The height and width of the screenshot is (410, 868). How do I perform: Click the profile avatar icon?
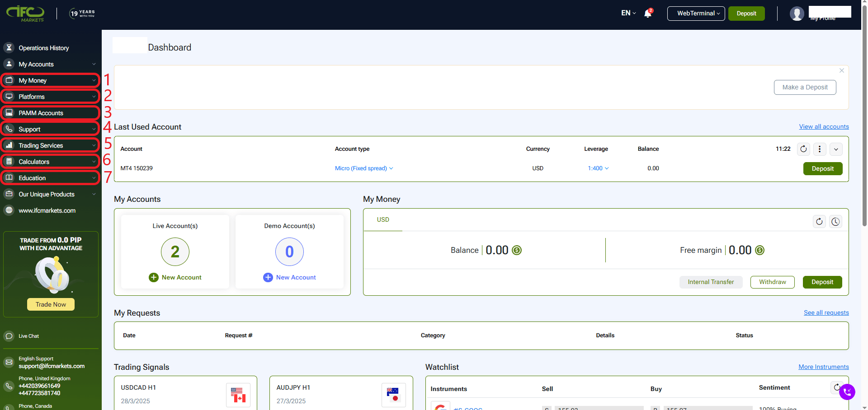(797, 14)
